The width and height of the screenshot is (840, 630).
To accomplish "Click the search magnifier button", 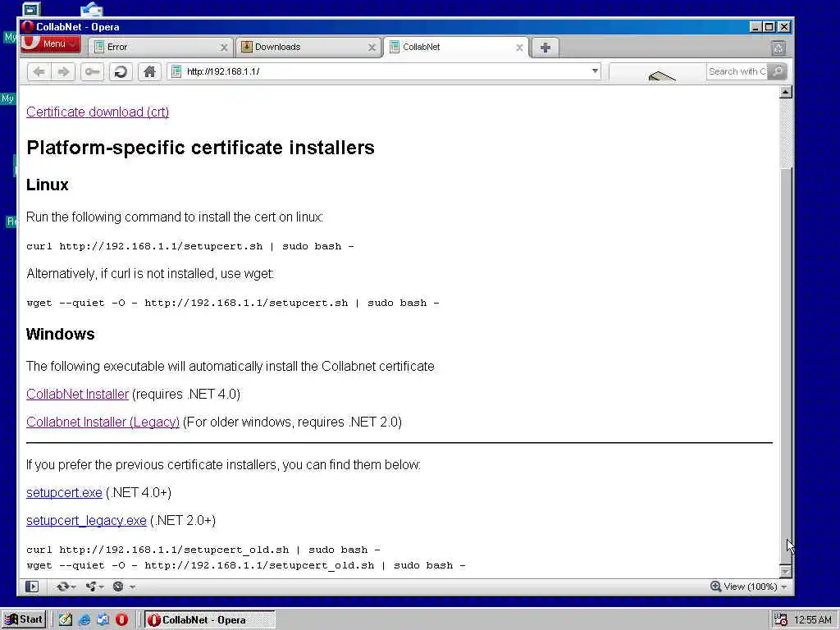I will pyautogui.click(x=777, y=71).
